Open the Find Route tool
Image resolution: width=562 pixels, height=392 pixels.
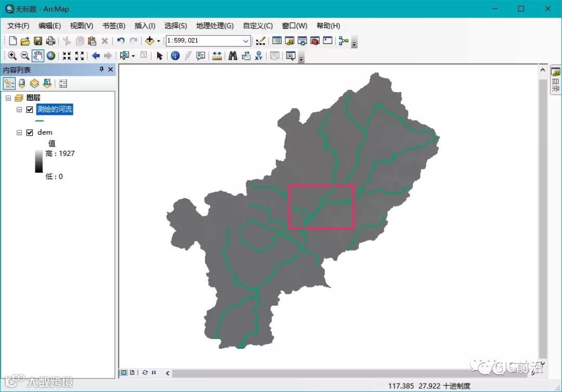[246, 56]
